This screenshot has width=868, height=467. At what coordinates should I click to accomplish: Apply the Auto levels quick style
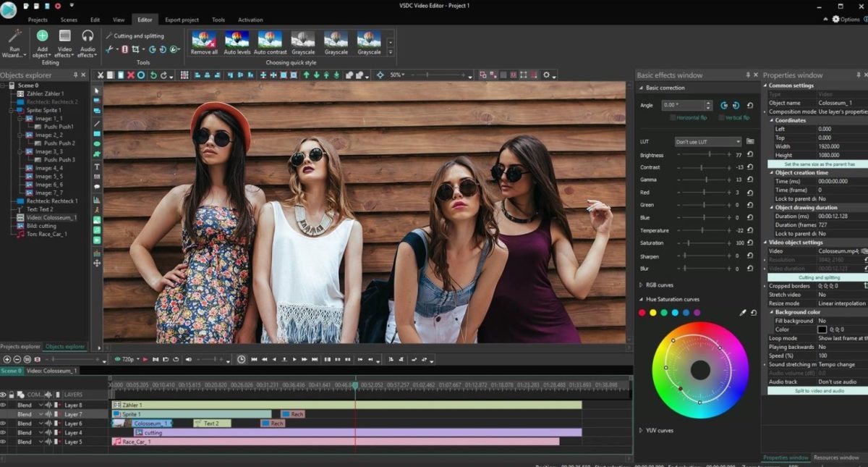click(x=237, y=40)
